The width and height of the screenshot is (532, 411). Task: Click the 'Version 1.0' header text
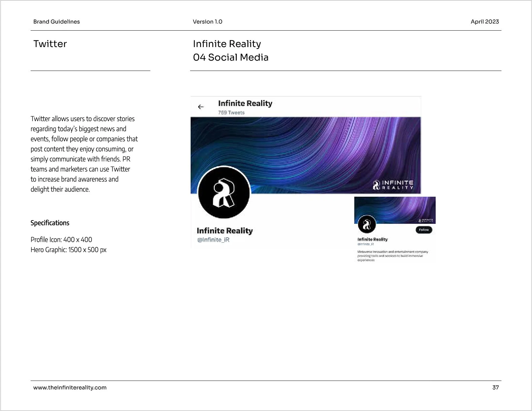[208, 22]
